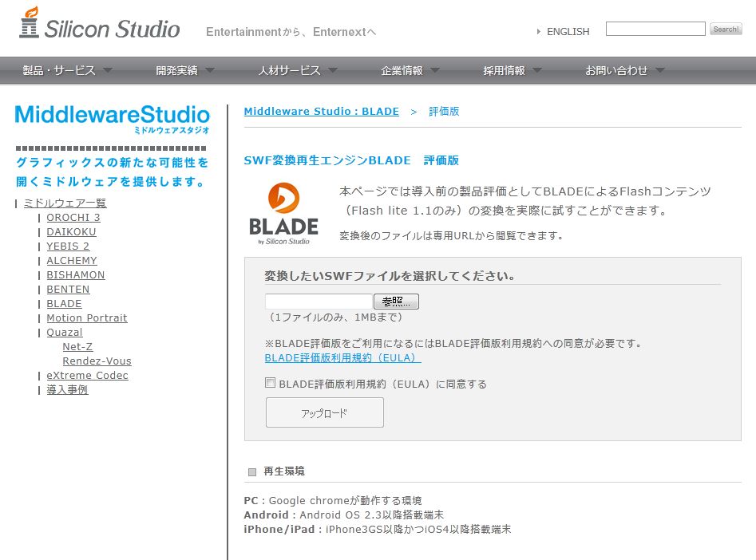Expand dropdown arrow next to 人材サービス
This screenshot has height=560, width=756.
pos(333,70)
